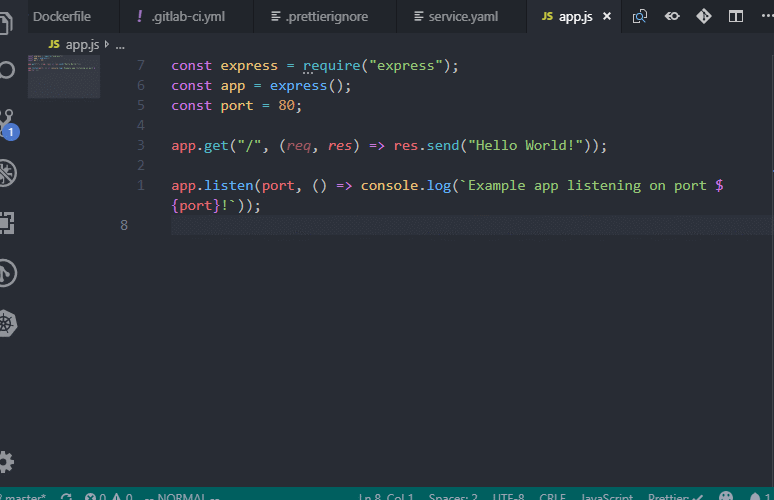The width and height of the screenshot is (774, 500).
Task: Open the Manage gear icon
Action: pyautogui.click(x=6, y=462)
